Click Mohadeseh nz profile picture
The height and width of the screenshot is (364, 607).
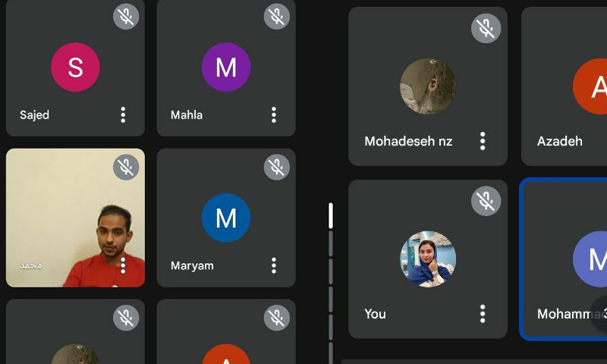click(x=428, y=86)
